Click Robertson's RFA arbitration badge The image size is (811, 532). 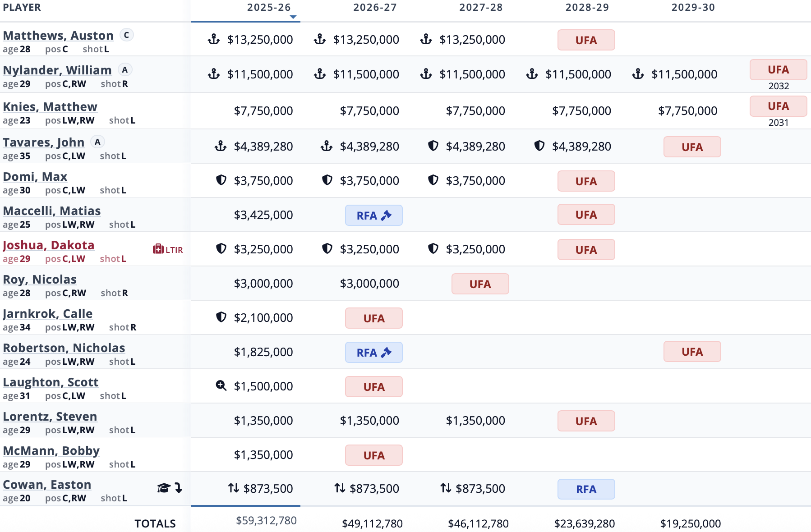tap(373, 353)
